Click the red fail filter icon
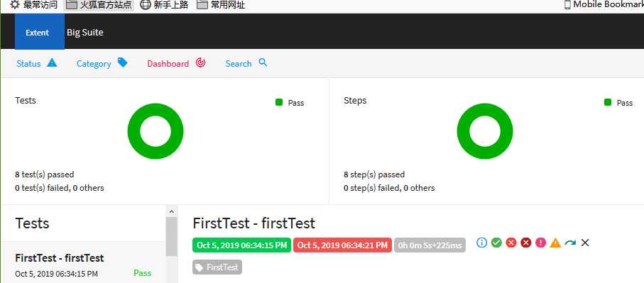Screen dimensions: 644x283 coord(511,243)
